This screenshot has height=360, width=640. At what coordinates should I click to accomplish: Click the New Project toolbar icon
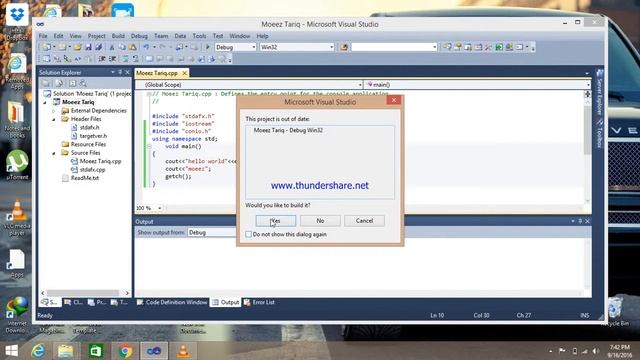coord(46,47)
